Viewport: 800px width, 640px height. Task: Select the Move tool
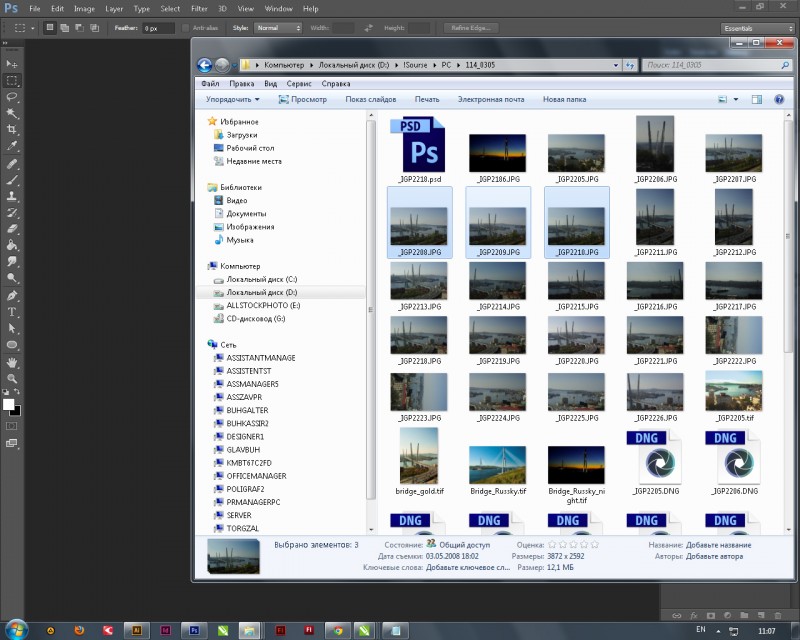click(12, 64)
